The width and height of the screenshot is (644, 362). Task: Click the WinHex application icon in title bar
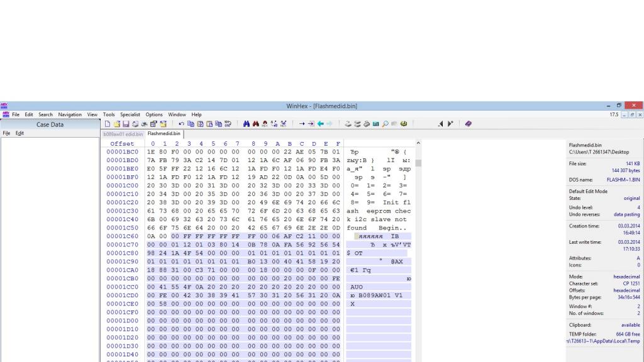pyautogui.click(x=4, y=106)
